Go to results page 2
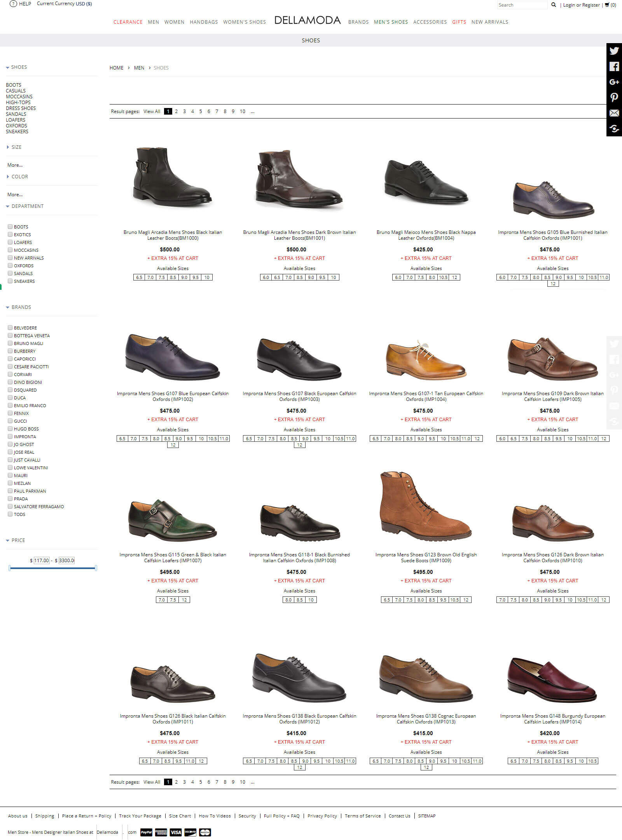The width and height of the screenshot is (622, 840). pyautogui.click(x=176, y=112)
